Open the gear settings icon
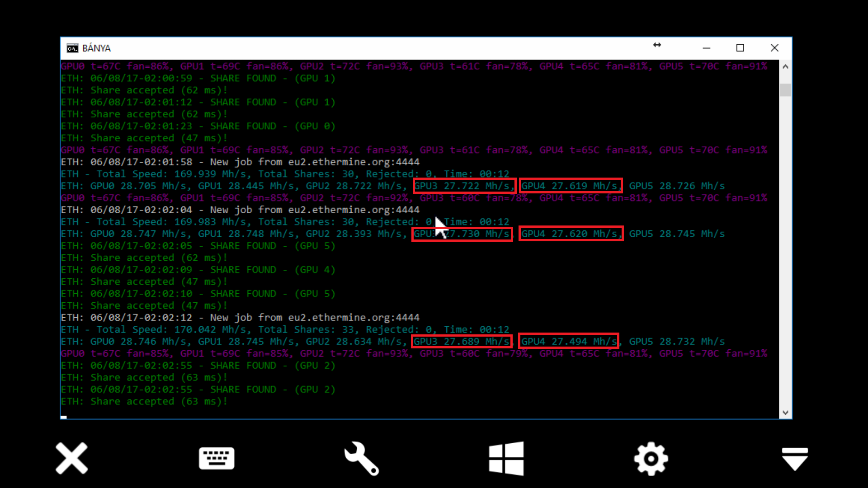The width and height of the screenshot is (868, 488). 651,458
